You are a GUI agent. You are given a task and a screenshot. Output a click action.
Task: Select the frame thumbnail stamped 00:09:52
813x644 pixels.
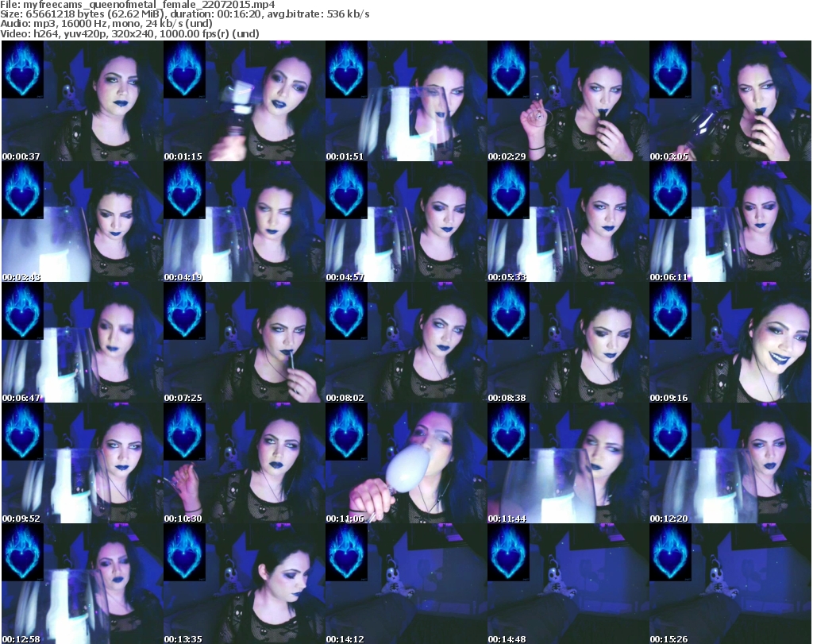click(82, 464)
